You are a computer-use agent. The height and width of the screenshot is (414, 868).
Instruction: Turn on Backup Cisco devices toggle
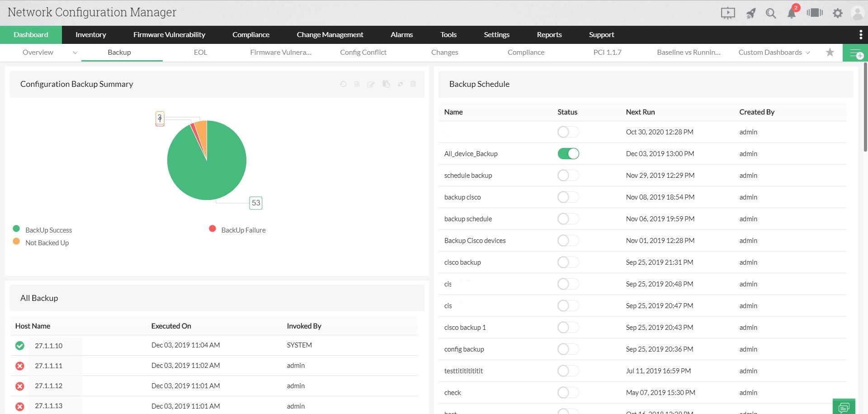pos(568,241)
